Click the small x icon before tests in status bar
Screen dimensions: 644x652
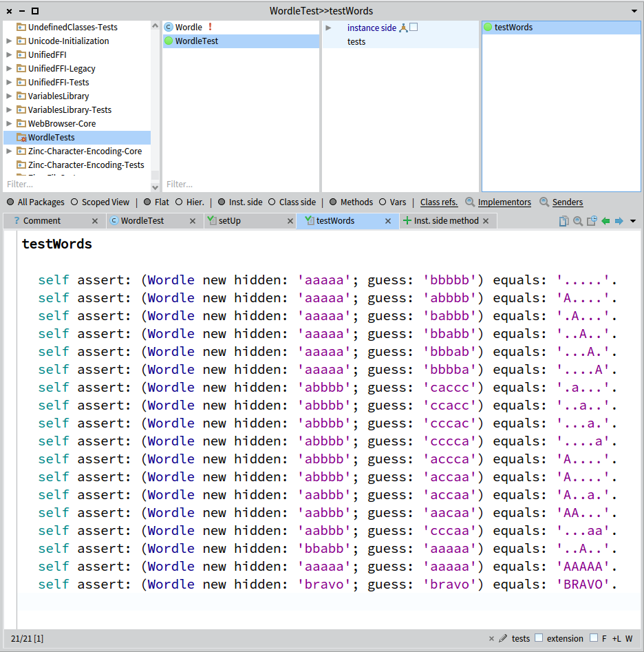coord(491,639)
